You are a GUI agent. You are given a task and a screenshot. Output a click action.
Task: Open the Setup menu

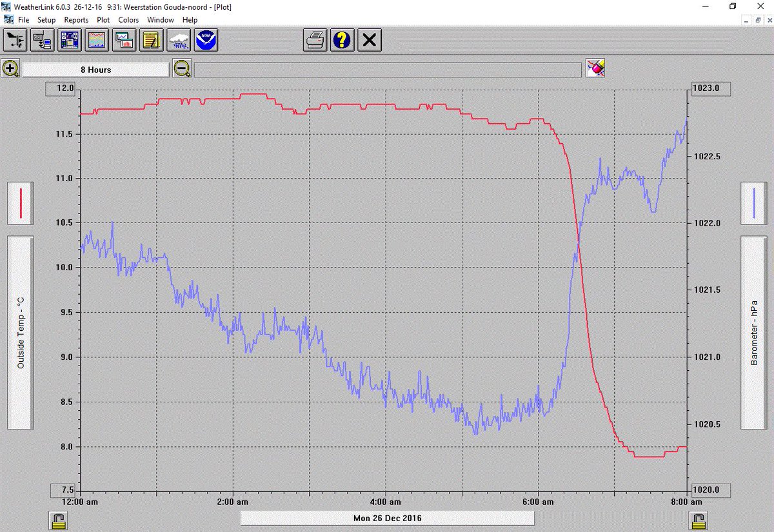(46, 20)
